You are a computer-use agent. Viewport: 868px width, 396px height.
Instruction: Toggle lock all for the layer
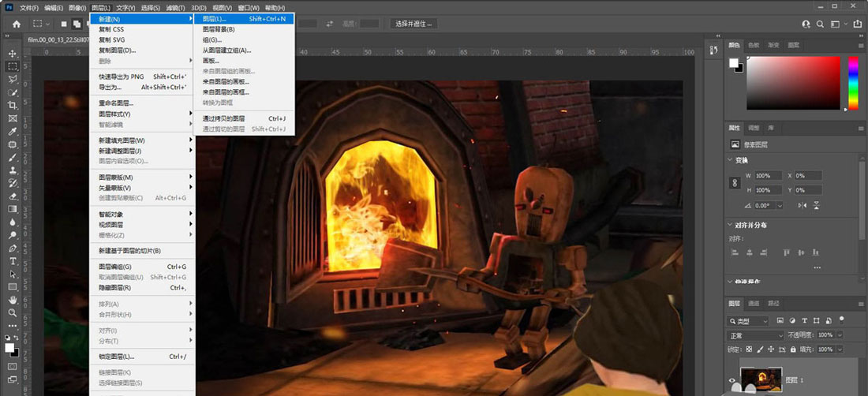[794, 348]
